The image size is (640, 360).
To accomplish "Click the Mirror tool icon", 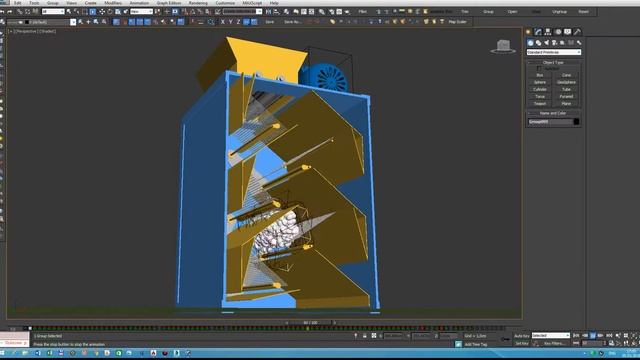I will [269, 12].
